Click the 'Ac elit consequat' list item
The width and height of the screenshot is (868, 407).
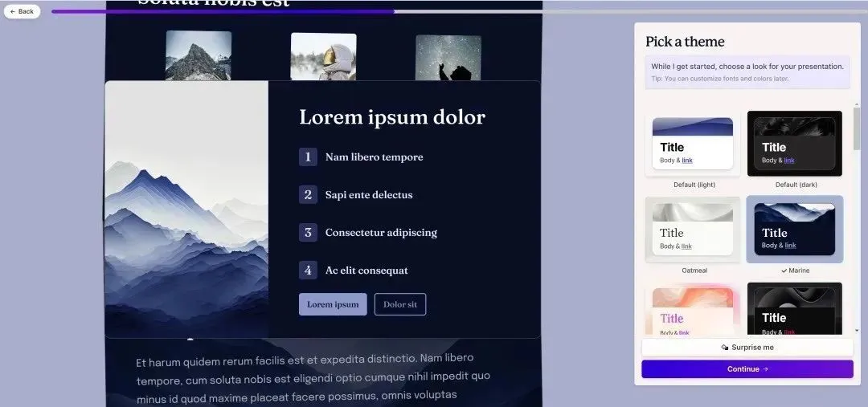click(x=366, y=271)
